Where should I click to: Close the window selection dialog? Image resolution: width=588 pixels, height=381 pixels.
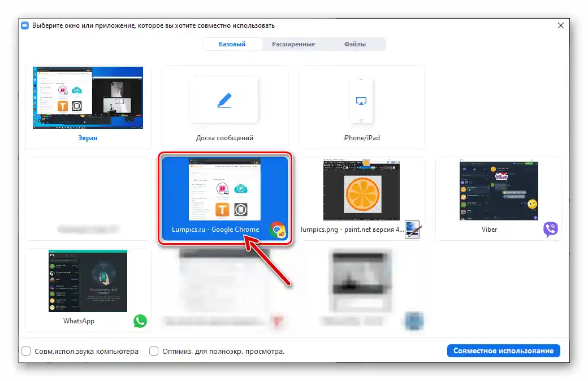[560, 25]
